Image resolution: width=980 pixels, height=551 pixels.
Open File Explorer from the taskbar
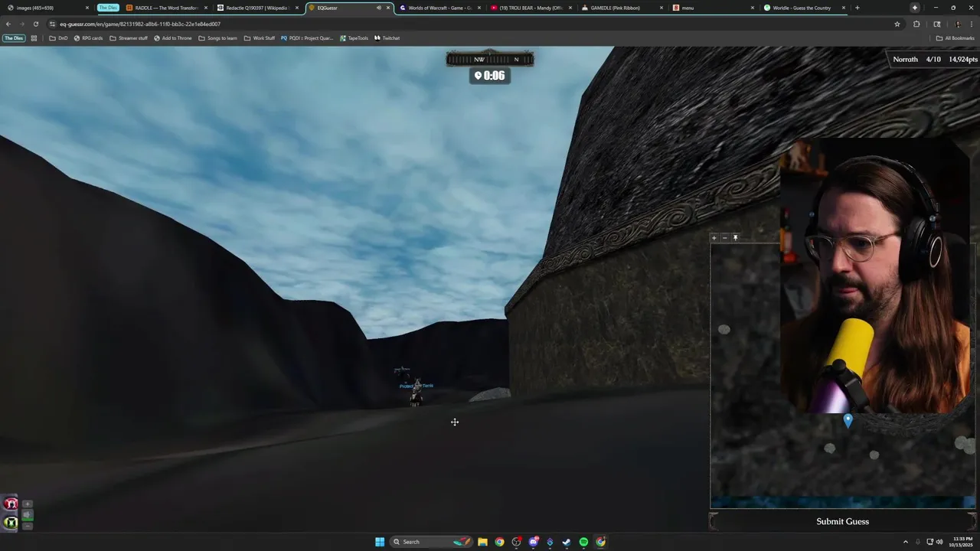click(x=482, y=542)
